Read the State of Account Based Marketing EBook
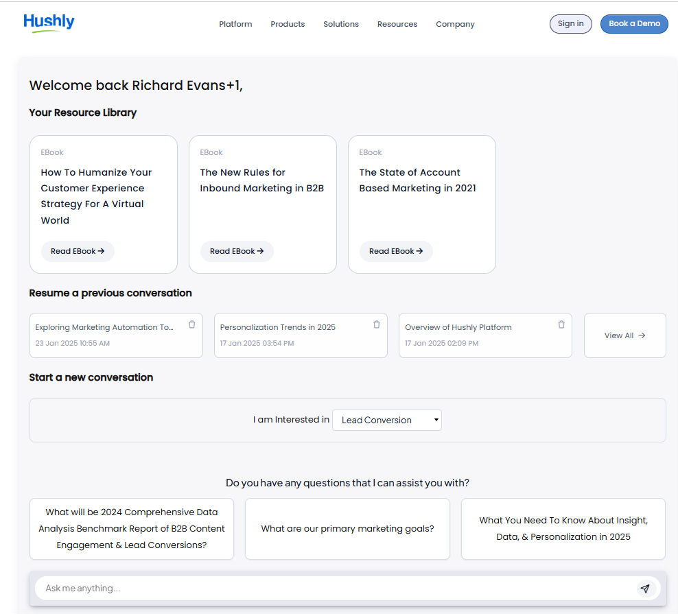This screenshot has width=678, height=616. (396, 251)
